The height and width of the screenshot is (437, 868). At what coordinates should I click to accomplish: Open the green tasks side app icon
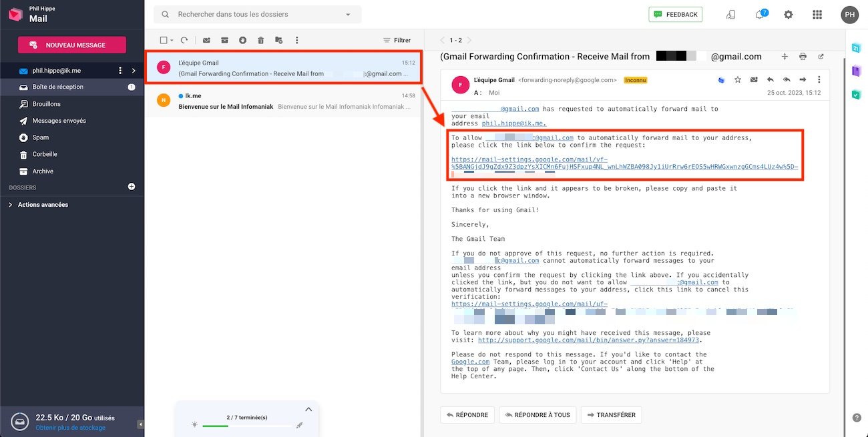point(857,95)
